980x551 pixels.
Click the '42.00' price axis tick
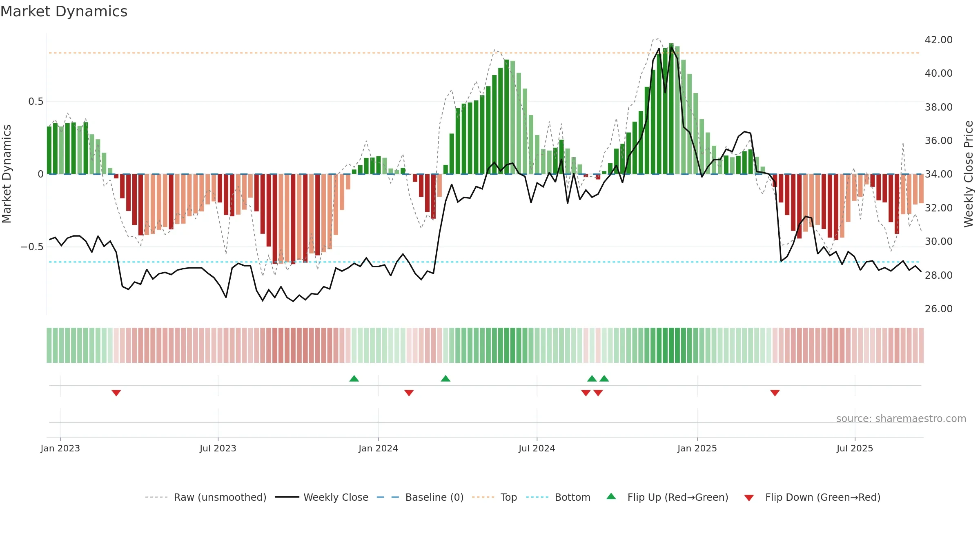[939, 40]
